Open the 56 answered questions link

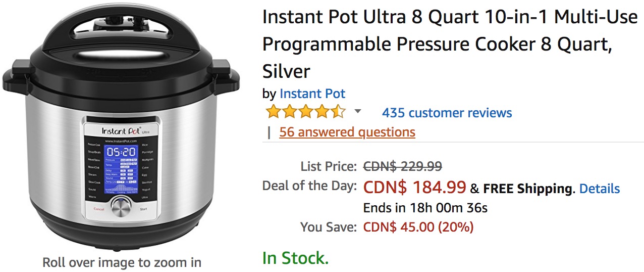[347, 132]
